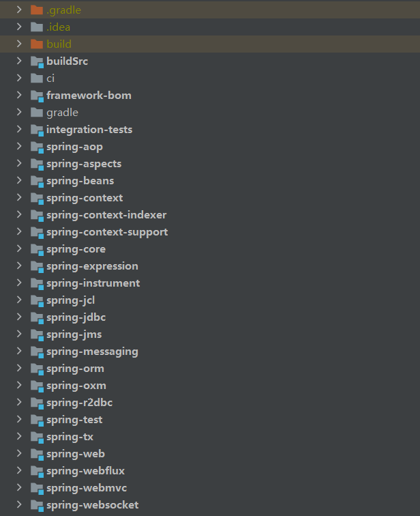Click the buildSrc module folder icon
420x516 pixels.
click(37, 61)
